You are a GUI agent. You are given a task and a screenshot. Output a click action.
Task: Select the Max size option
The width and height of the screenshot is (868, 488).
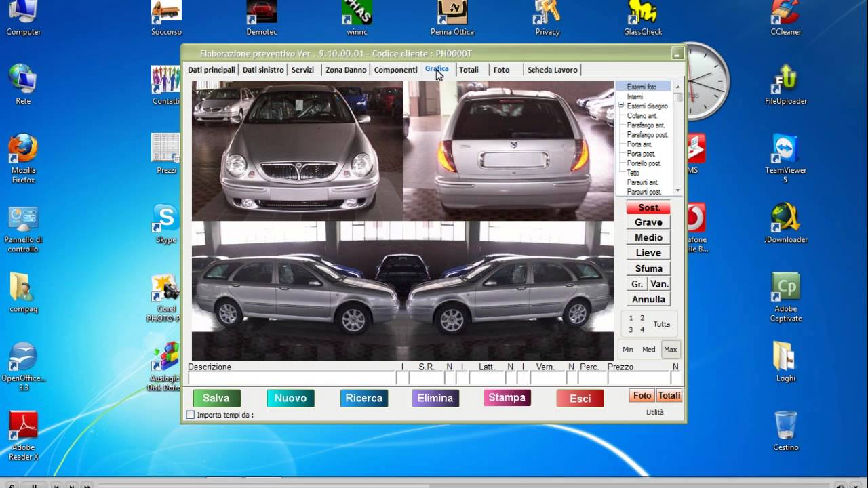coord(671,350)
